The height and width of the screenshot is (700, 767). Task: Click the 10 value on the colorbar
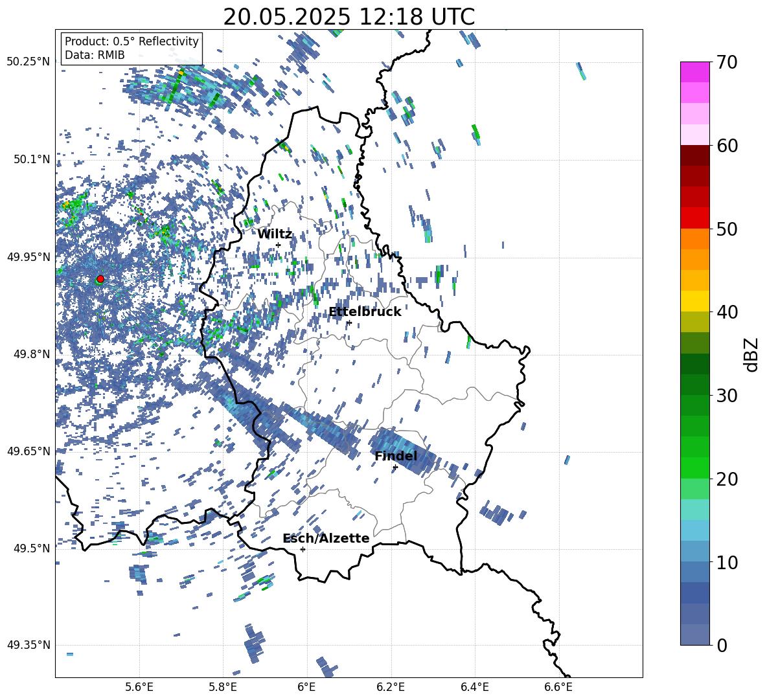point(727,562)
